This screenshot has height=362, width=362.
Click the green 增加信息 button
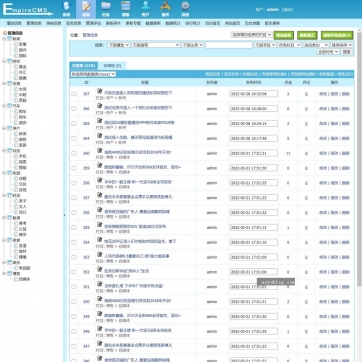point(284,35)
